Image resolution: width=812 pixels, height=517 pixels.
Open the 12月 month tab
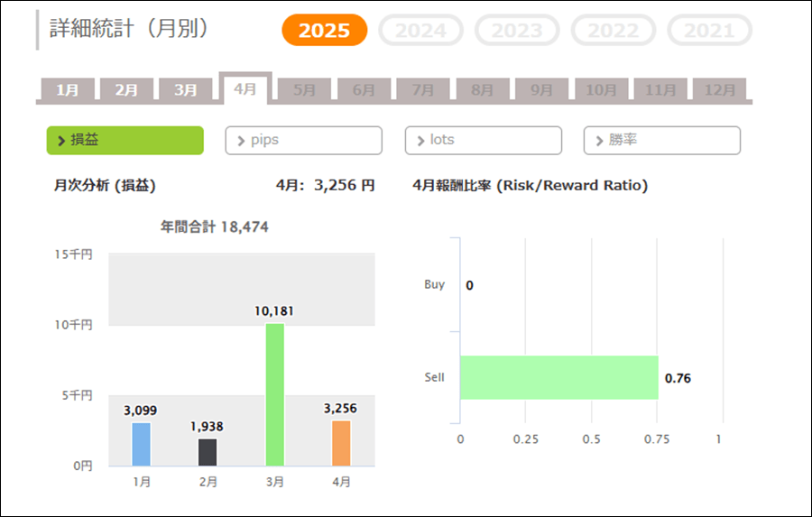tap(720, 89)
